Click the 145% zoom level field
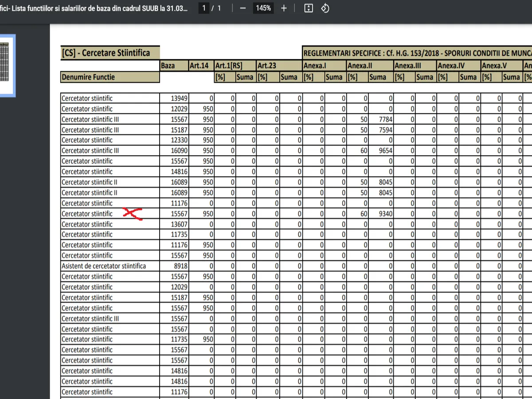Screen dimensions: 532x399 point(263,8)
